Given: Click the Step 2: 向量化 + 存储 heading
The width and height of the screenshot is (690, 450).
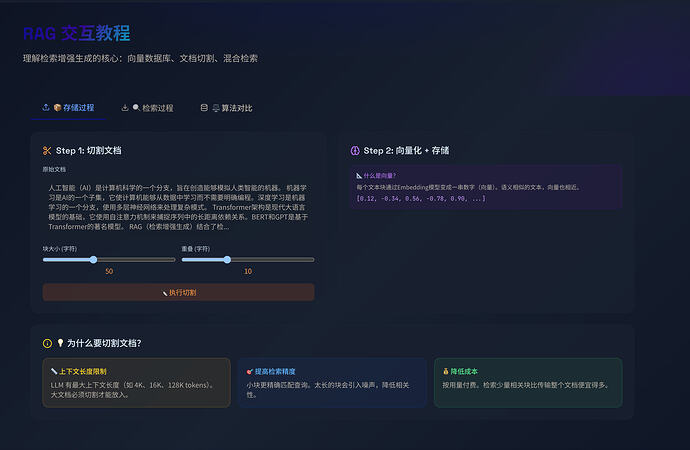Looking at the screenshot, I should coord(406,150).
